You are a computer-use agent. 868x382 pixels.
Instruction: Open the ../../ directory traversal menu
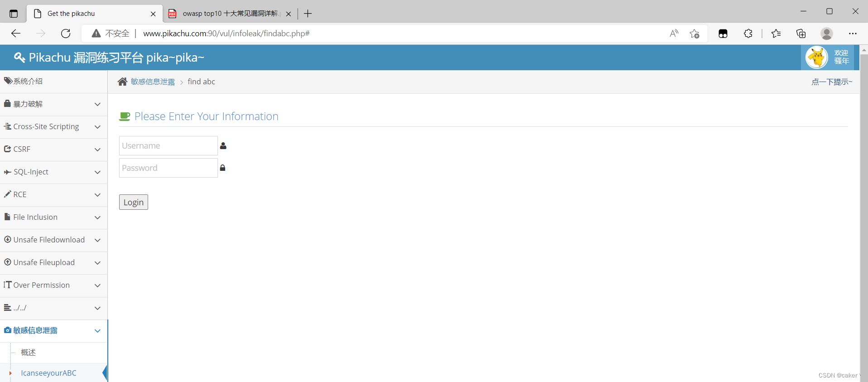tap(53, 308)
